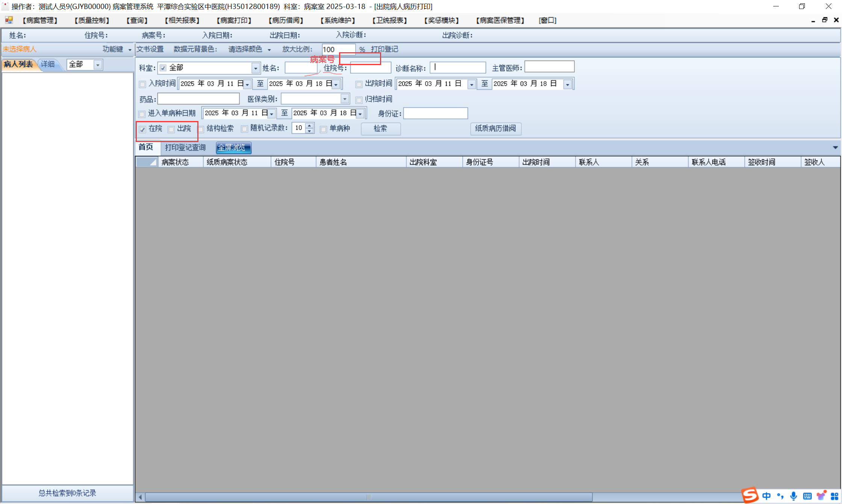
Task: Open the 病案打印 menu
Action: tap(234, 20)
